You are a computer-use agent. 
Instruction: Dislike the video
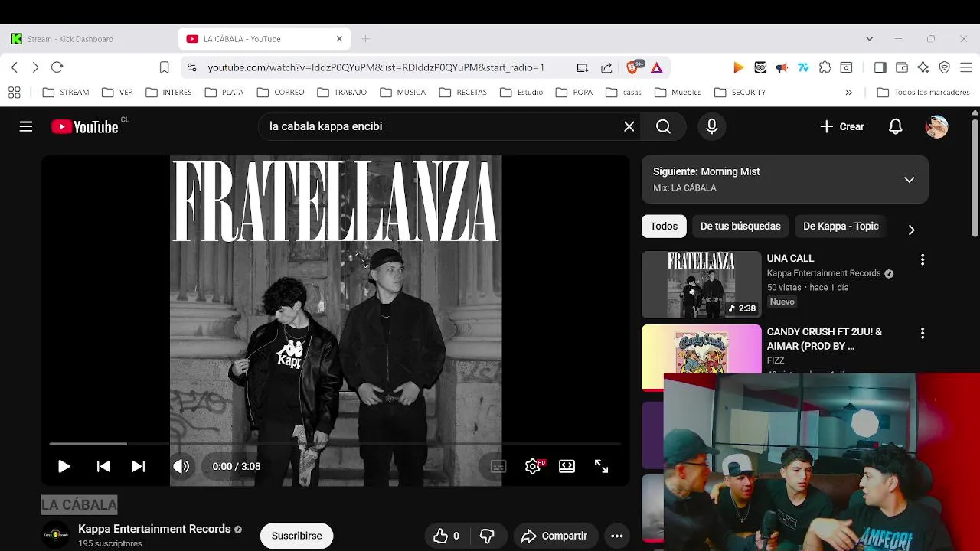(487, 536)
